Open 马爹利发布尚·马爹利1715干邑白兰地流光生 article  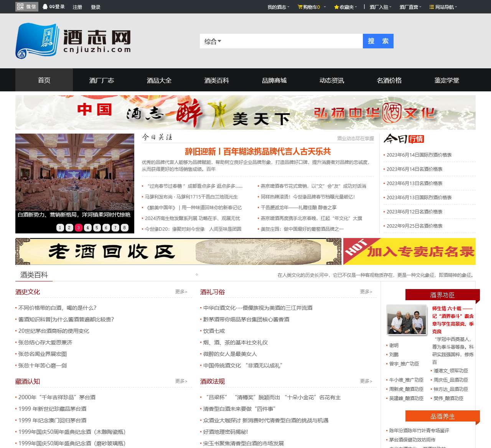(191, 197)
